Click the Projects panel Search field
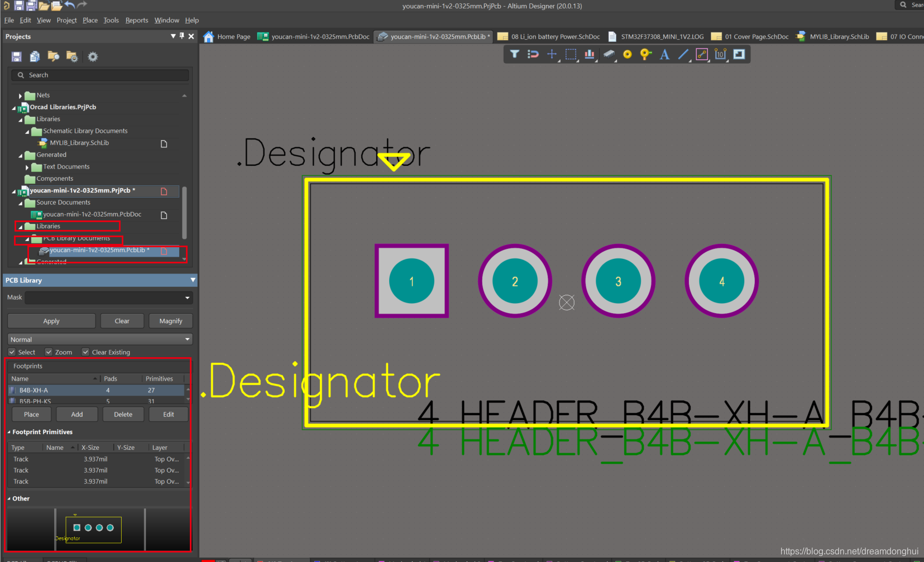The image size is (924, 562). (x=100, y=75)
